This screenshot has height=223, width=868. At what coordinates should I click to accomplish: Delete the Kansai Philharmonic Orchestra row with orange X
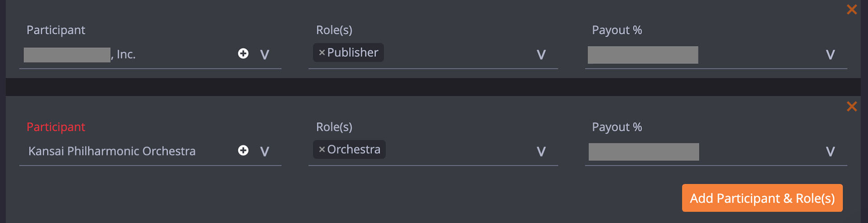pyautogui.click(x=852, y=107)
